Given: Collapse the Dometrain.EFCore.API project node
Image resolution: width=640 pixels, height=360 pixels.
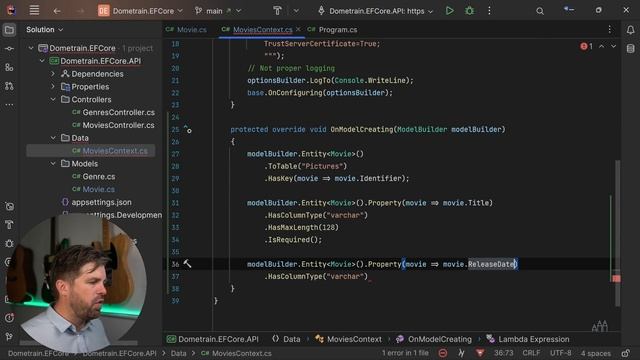Looking at the screenshot, I should coord(42,61).
